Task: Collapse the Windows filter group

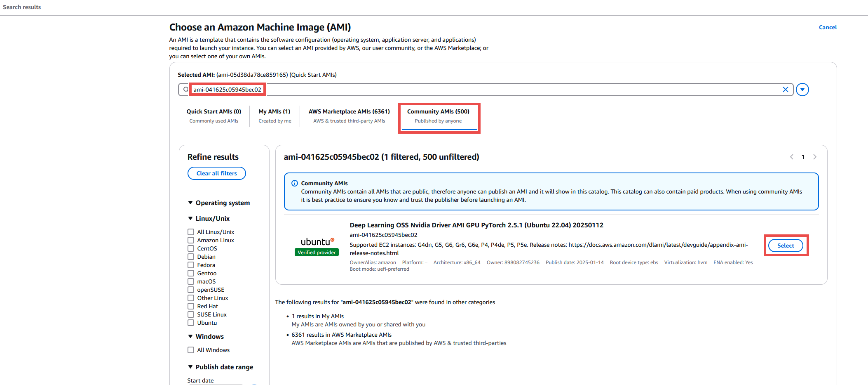Action: [190, 336]
